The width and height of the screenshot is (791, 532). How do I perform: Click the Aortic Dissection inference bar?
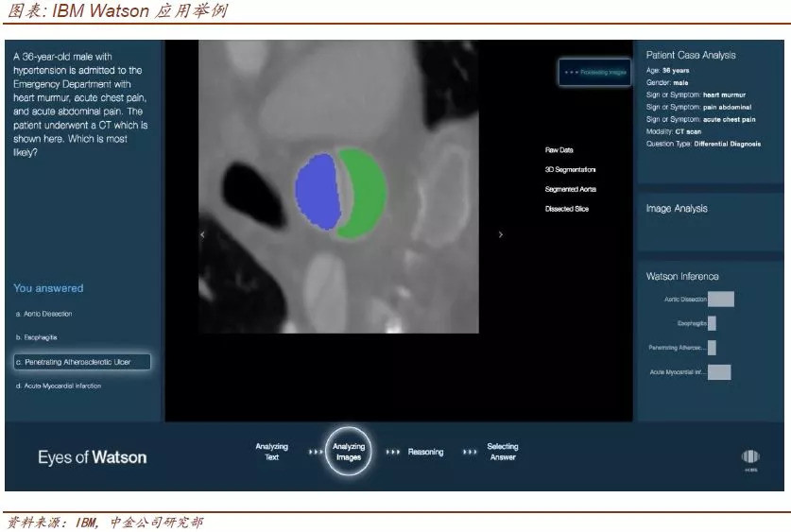(x=721, y=299)
